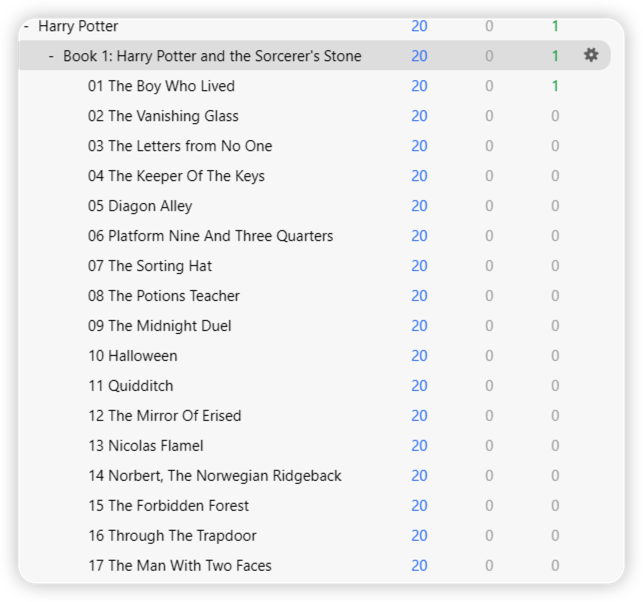Select deck 06 Platform Nine And Three Quarters
This screenshot has height=602, width=643.
210,236
